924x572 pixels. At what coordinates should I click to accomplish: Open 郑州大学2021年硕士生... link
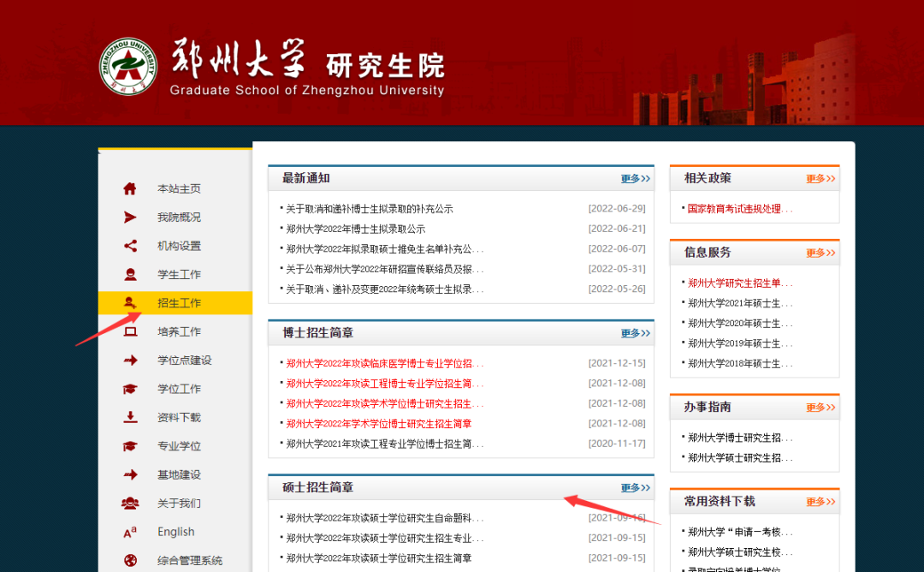coord(739,303)
